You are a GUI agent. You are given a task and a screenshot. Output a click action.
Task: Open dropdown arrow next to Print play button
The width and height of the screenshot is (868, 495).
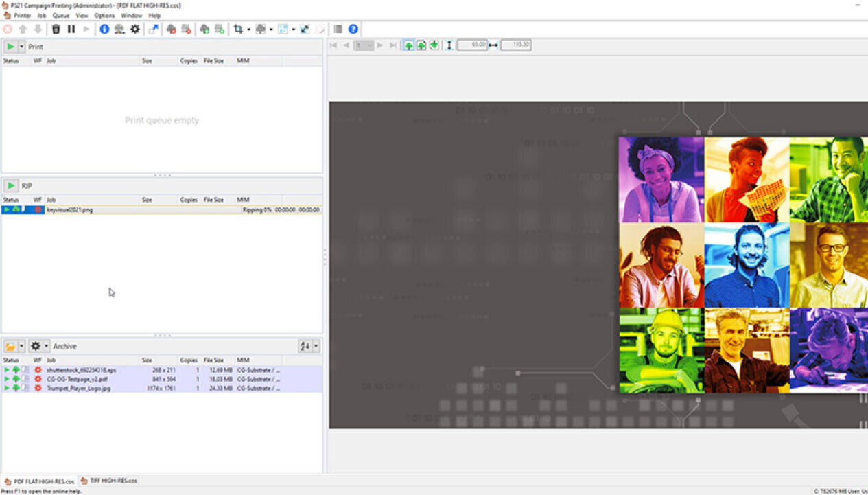[x=22, y=47]
